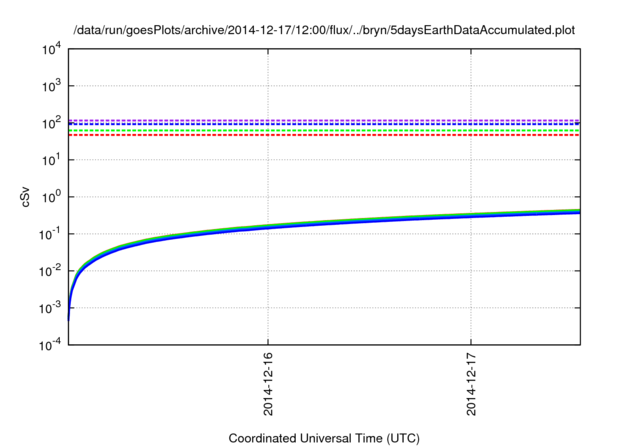Click the 10^-4 y-axis tick label
640x448 pixels.
click(x=50, y=345)
